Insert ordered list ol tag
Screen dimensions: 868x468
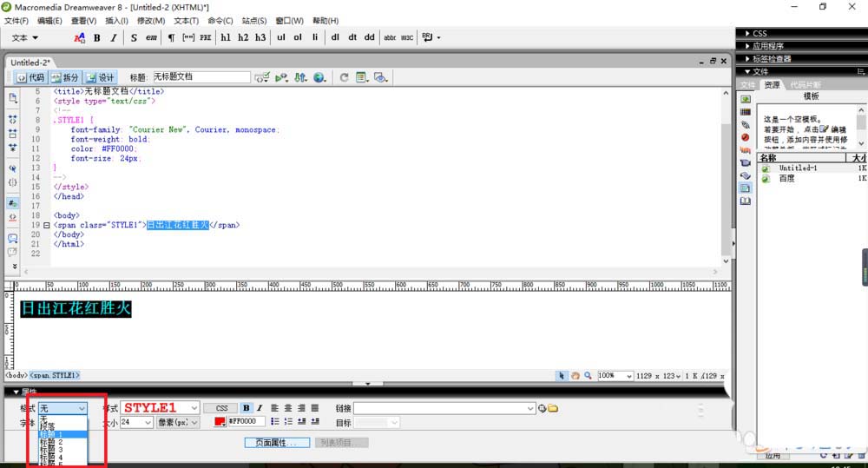pos(298,37)
